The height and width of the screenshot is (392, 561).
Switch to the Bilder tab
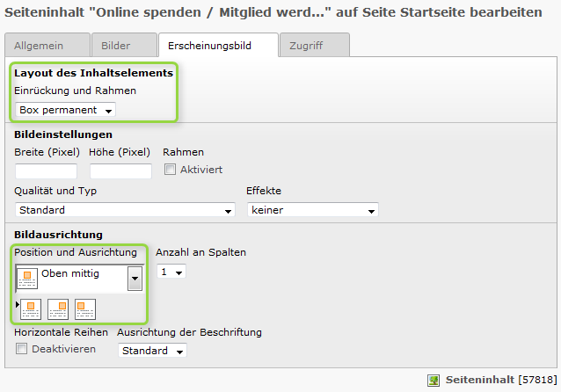115,45
